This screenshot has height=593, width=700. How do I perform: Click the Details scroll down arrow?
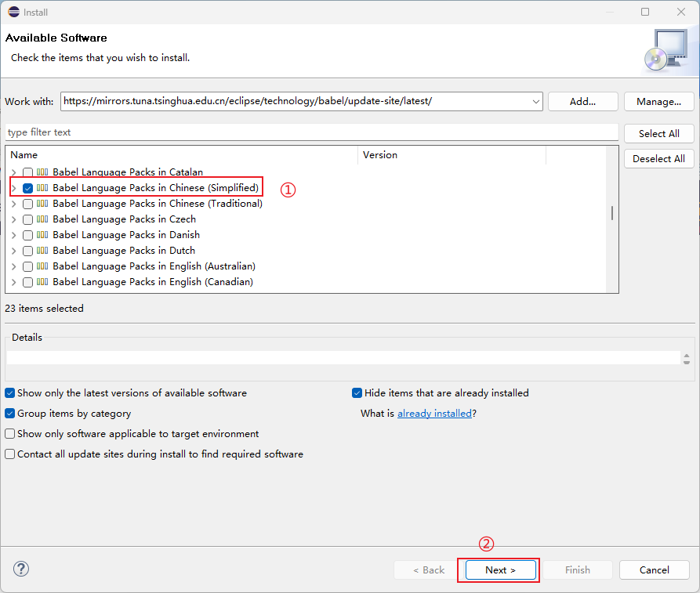tap(687, 362)
